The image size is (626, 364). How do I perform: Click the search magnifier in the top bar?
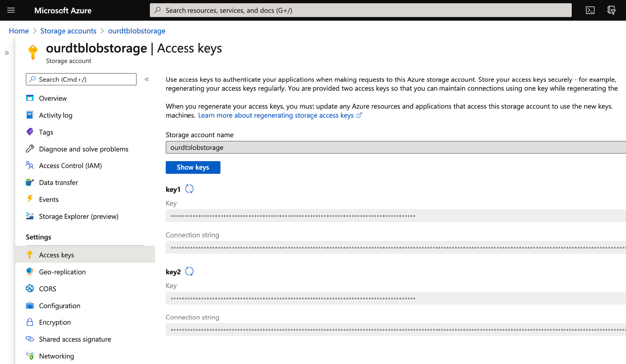click(157, 10)
